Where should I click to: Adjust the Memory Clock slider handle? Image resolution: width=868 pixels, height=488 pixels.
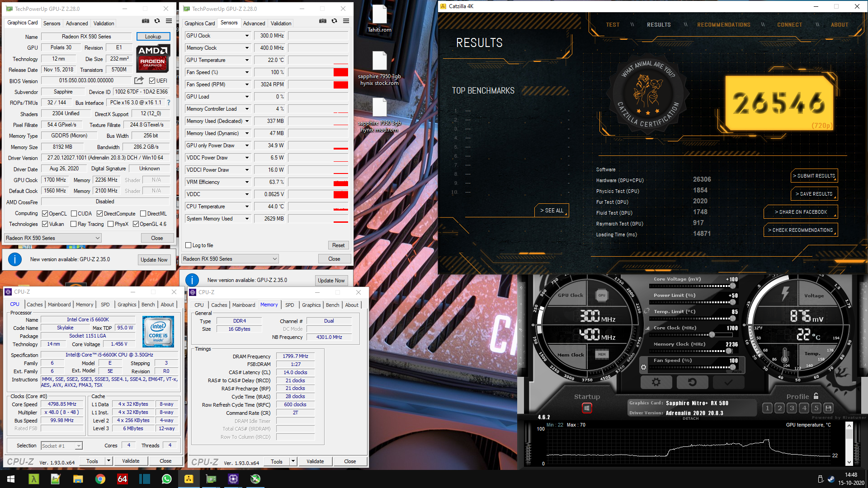point(729,351)
